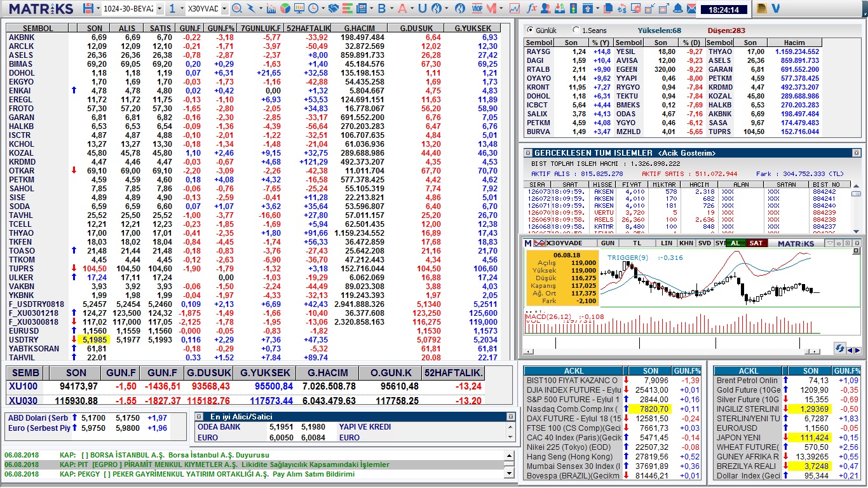Open the VIOP icon in toolbar
The height and width of the screenshot is (488, 868).
477,8
